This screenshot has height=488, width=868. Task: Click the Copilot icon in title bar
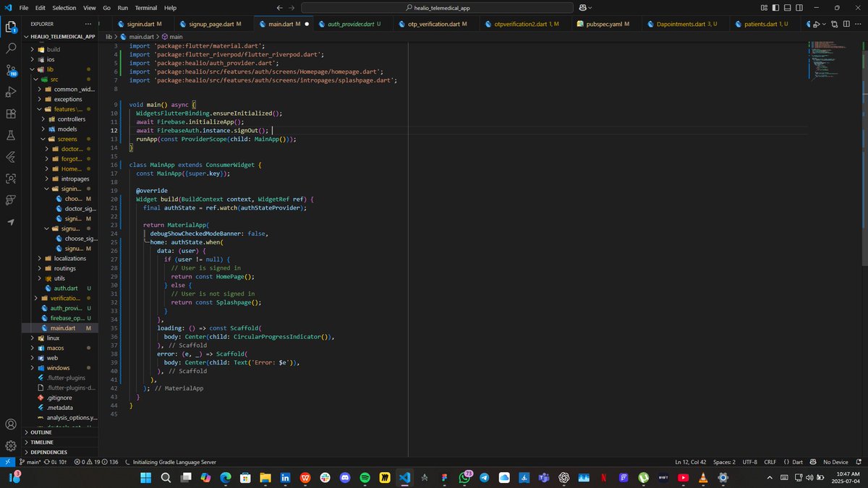[x=582, y=7]
